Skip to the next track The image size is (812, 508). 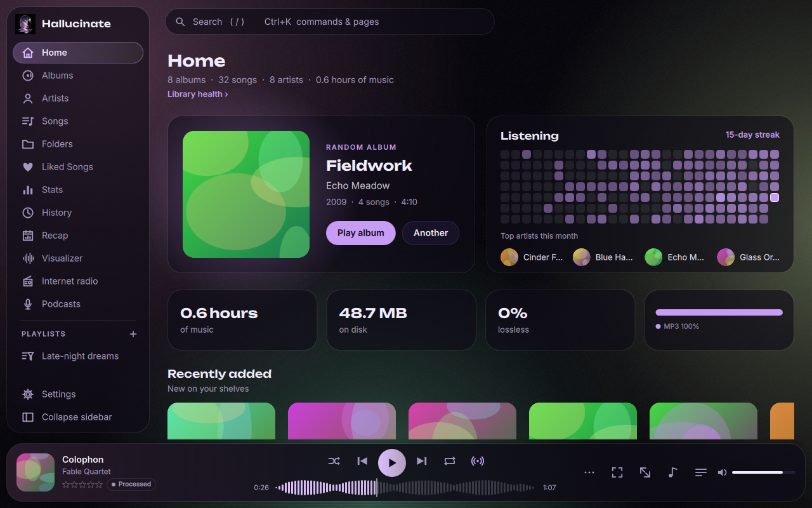point(422,461)
